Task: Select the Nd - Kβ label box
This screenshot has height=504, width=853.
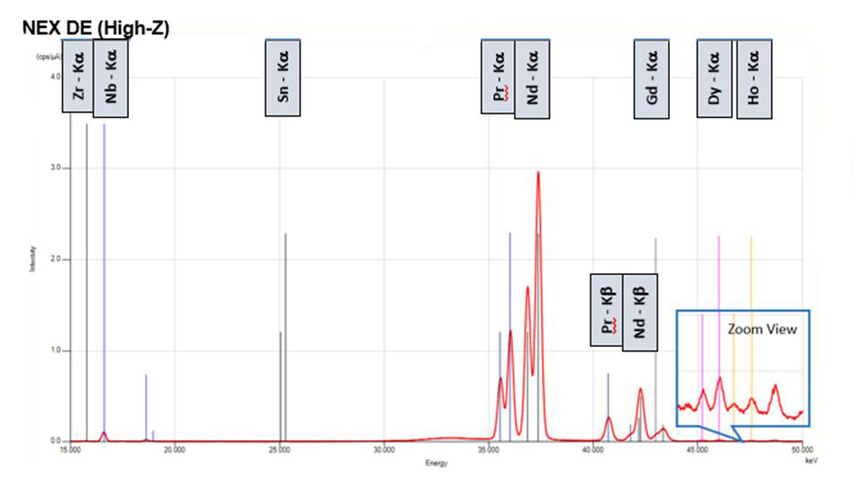Action: click(640, 309)
